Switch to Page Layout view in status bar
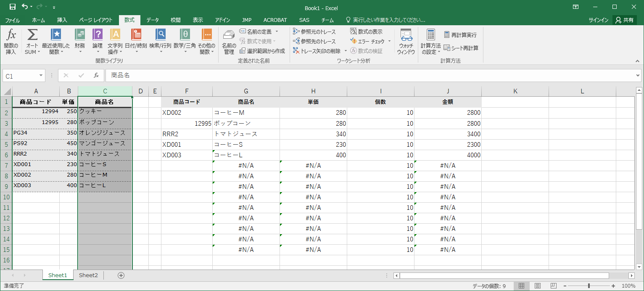Image resolution: width=644 pixels, height=291 pixels. pyautogui.click(x=537, y=286)
